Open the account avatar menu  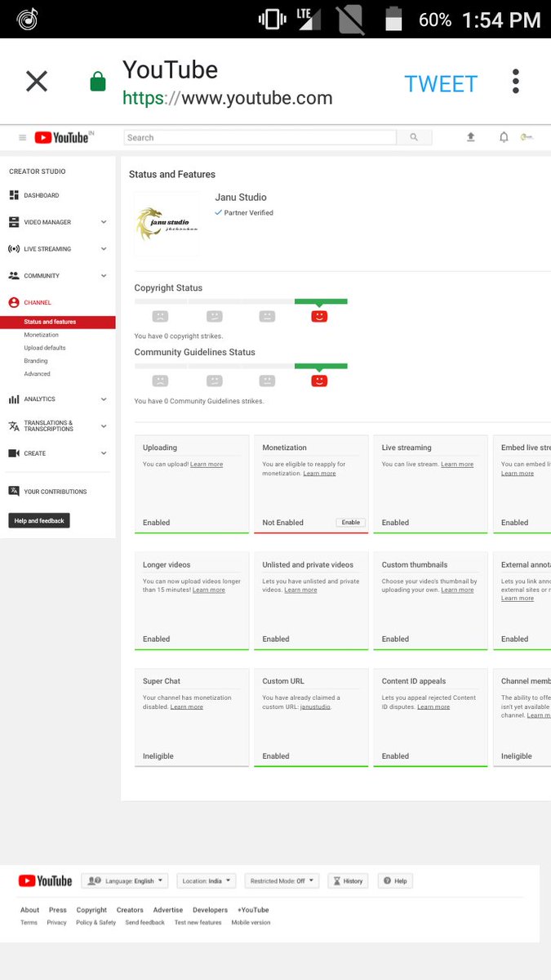(527, 137)
